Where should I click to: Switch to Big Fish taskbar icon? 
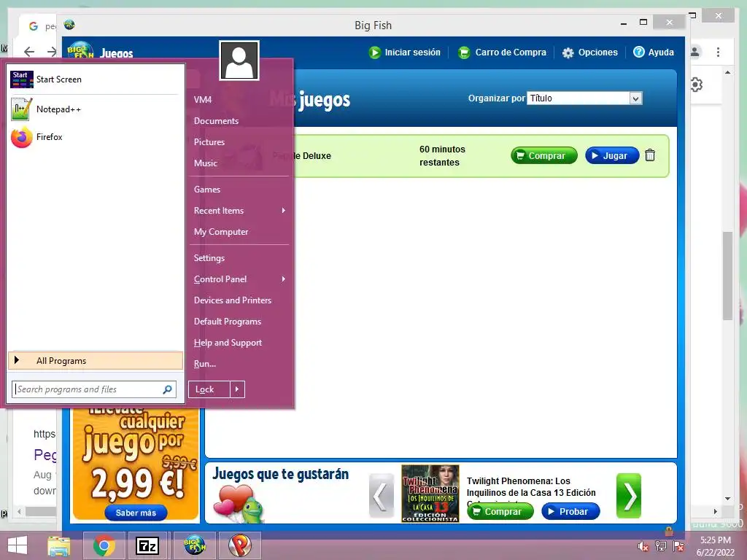pyautogui.click(x=194, y=545)
